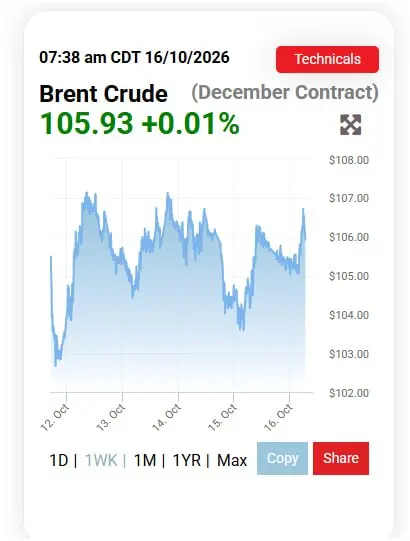Viewport: 410px width, 541px height.
Task: Switch chart range to 1M
Action: click(145, 460)
